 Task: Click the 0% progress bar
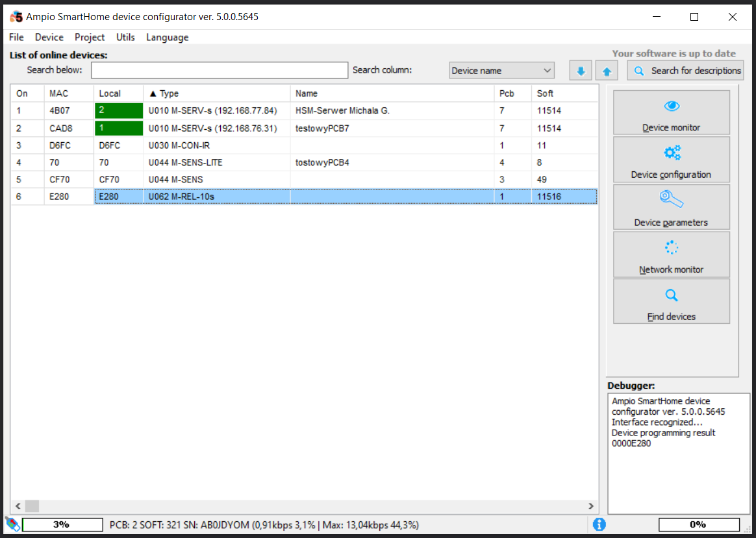(x=699, y=524)
